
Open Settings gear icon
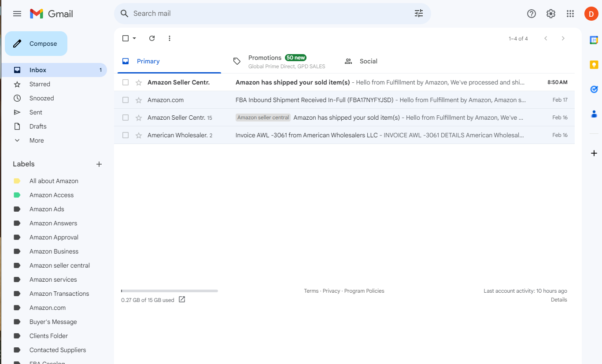[551, 14]
